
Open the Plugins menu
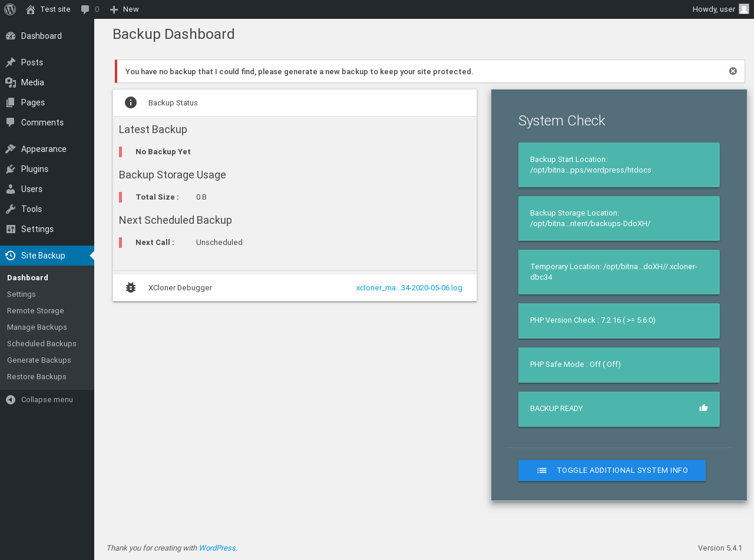35,169
